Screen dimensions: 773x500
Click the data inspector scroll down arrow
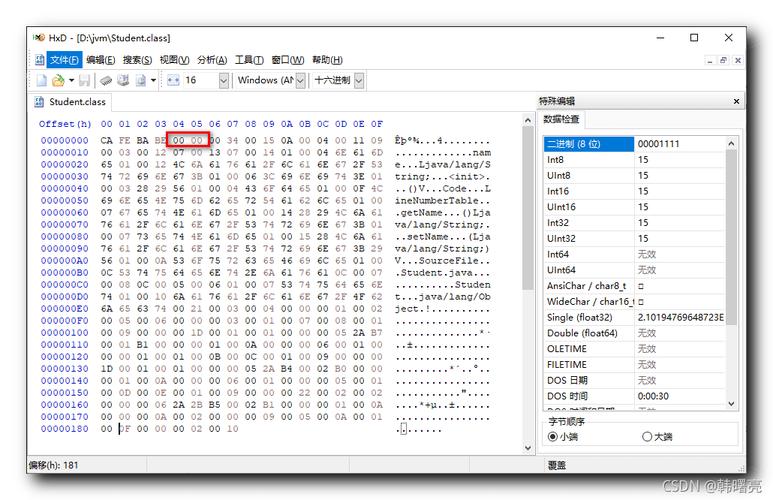[731, 403]
